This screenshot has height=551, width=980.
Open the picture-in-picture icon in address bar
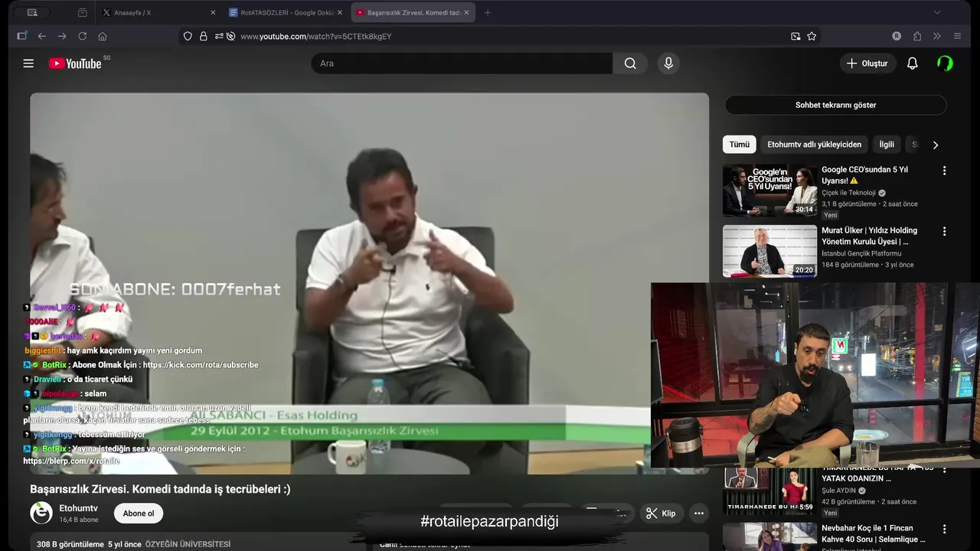[795, 36]
